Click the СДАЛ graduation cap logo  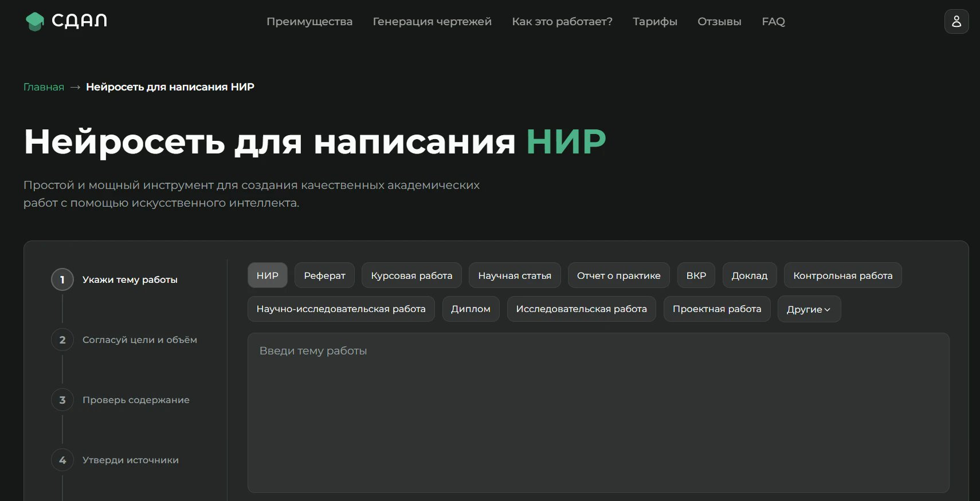(66, 21)
